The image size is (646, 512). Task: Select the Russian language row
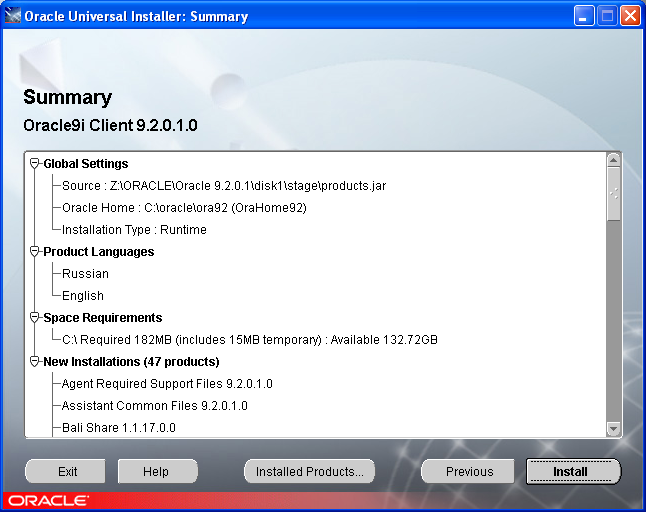tap(85, 274)
